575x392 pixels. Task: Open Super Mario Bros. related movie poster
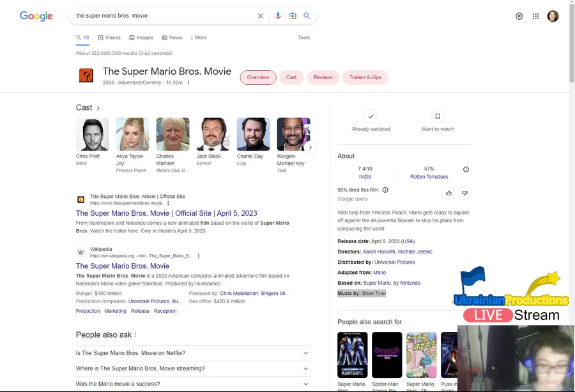[x=353, y=354]
